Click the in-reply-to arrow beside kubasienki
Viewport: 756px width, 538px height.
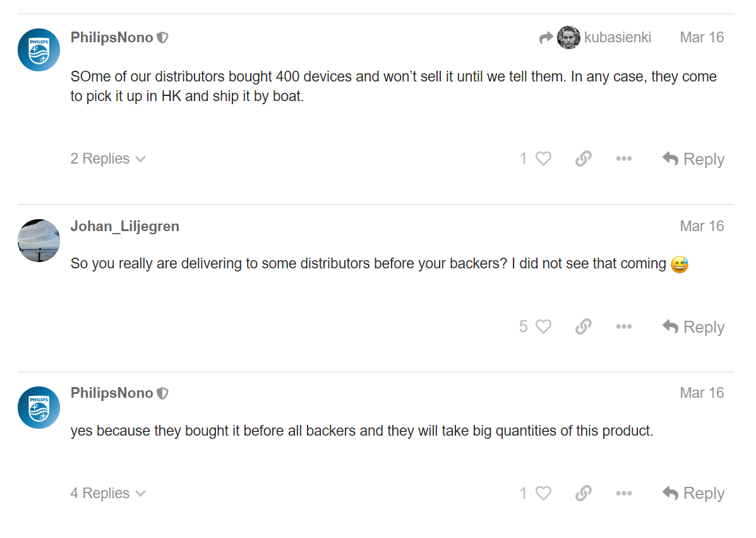tap(546, 38)
